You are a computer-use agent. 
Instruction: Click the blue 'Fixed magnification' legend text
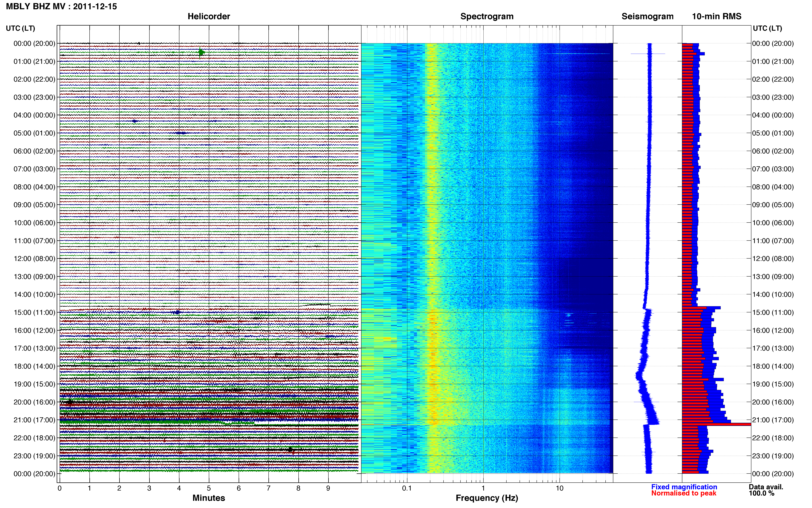pos(684,487)
